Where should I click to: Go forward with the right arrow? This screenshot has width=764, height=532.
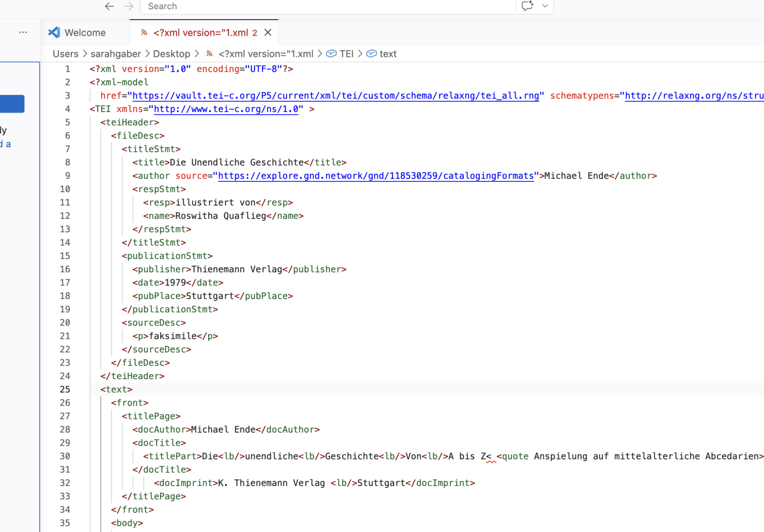(129, 6)
